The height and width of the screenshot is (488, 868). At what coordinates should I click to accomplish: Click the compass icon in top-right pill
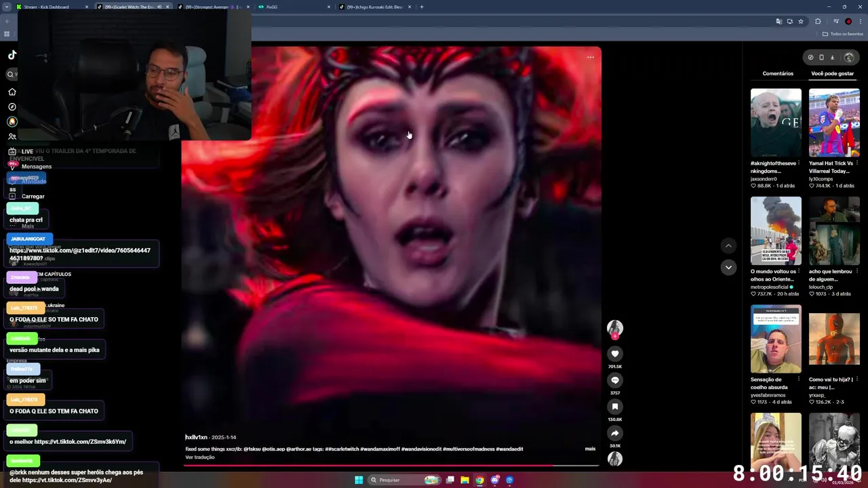click(x=810, y=58)
